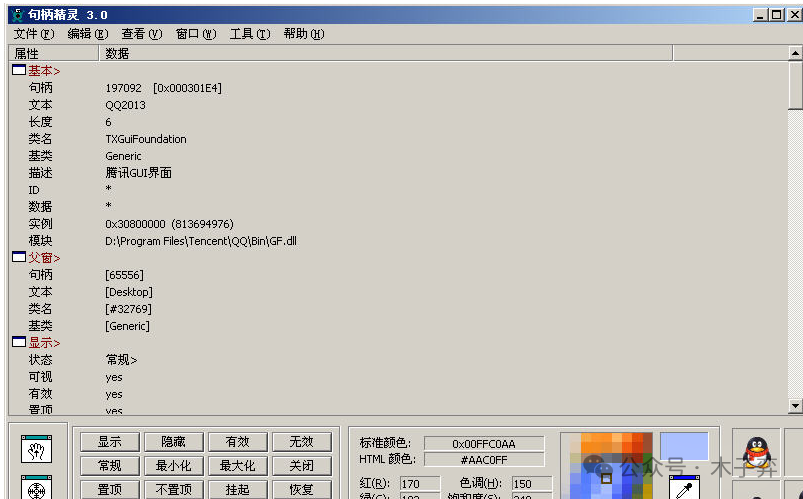Image resolution: width=803 pixels, height=499 pixels.
Task: Select the description 腾讯GUI界面
Action: tap(139, 173)
